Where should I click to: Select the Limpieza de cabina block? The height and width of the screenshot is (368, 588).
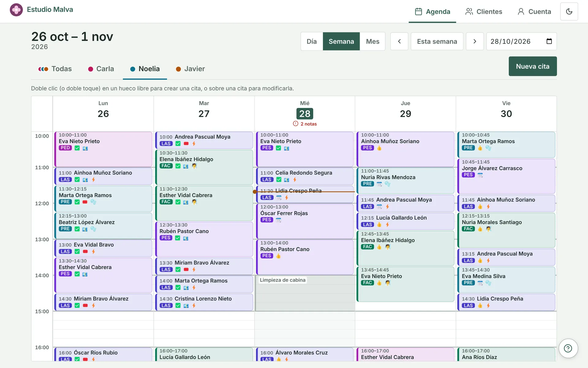(x=305, y=293)
